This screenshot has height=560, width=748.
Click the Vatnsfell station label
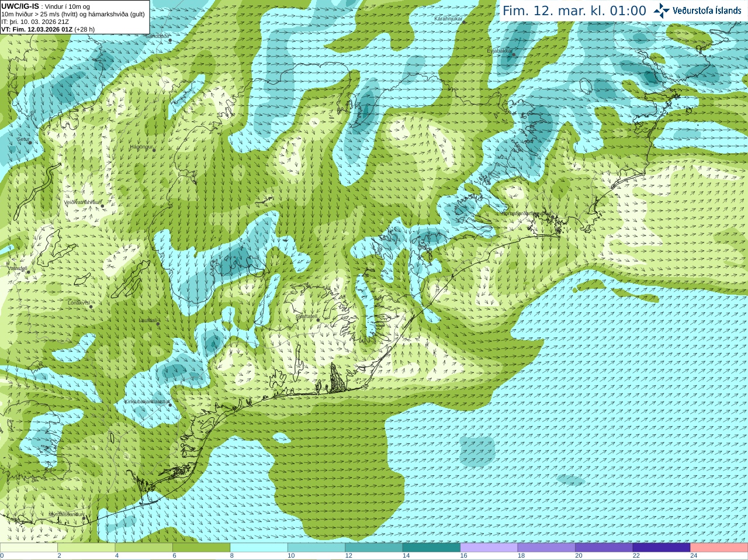click(18, 268)
